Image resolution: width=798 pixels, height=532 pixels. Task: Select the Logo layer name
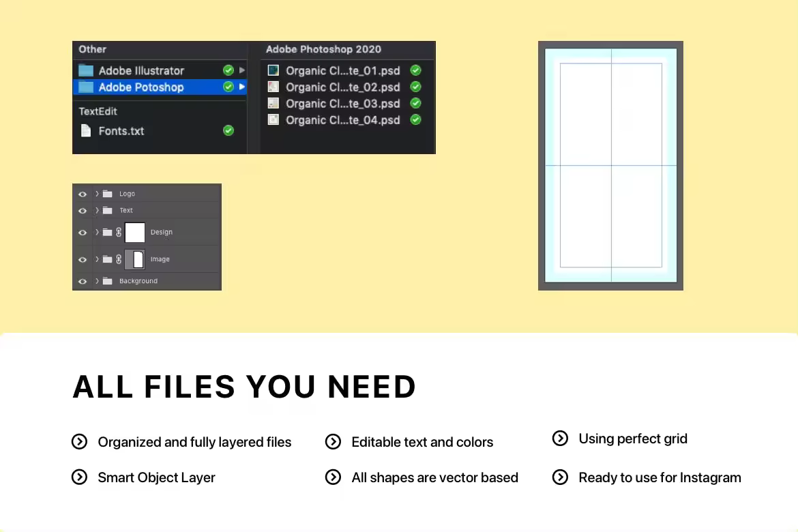128,194
